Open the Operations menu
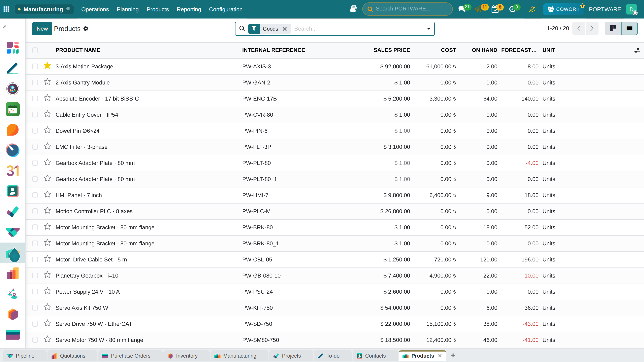The image size is (644, 362). click(95, 9)
